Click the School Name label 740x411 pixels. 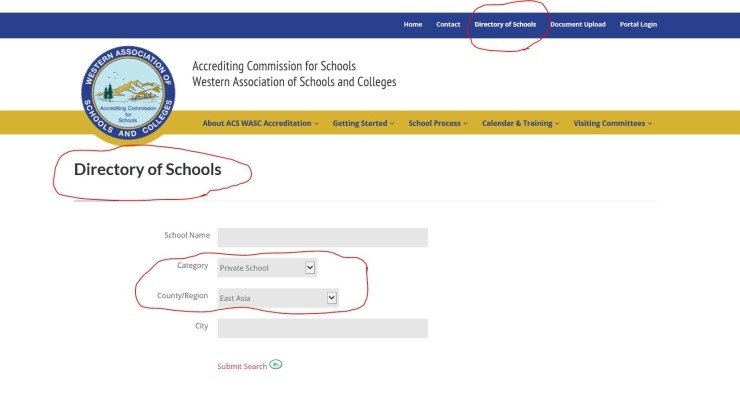pyautogui.click(x=187, y=235)
